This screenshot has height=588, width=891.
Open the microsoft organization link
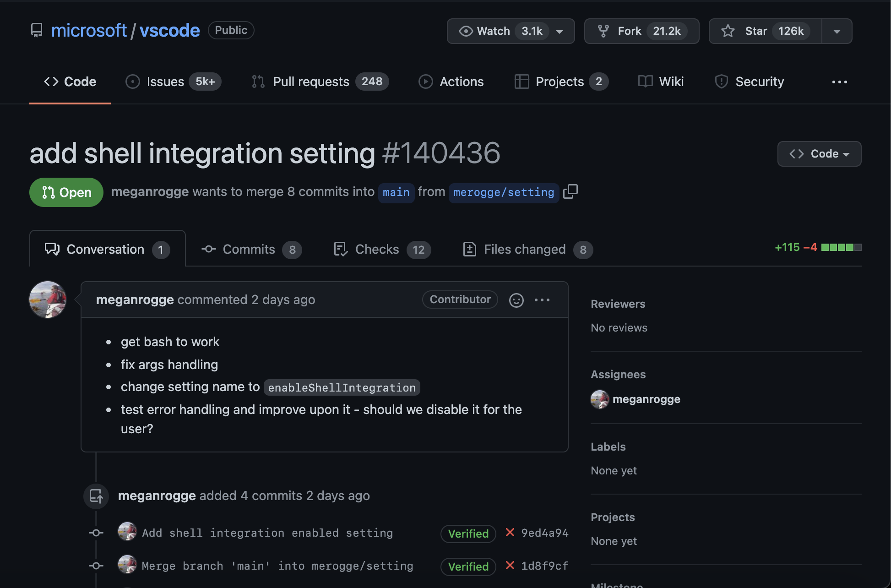[x=89, y=31]
